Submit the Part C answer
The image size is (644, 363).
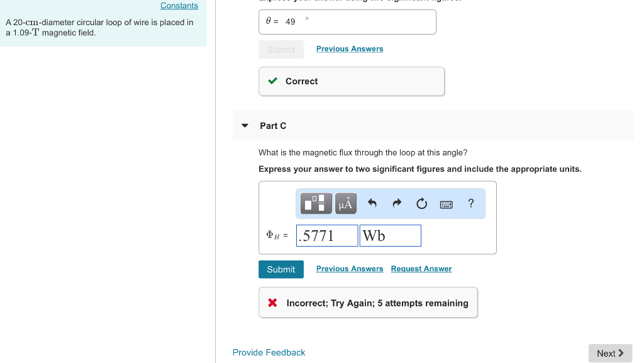[x=280, y=269]
